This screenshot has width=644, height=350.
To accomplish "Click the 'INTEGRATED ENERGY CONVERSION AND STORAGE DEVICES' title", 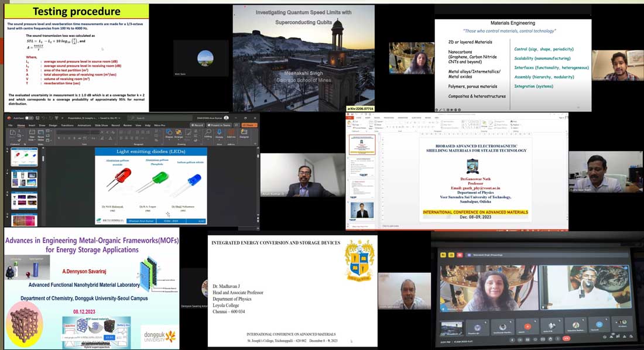I will (x=276, y=243).
